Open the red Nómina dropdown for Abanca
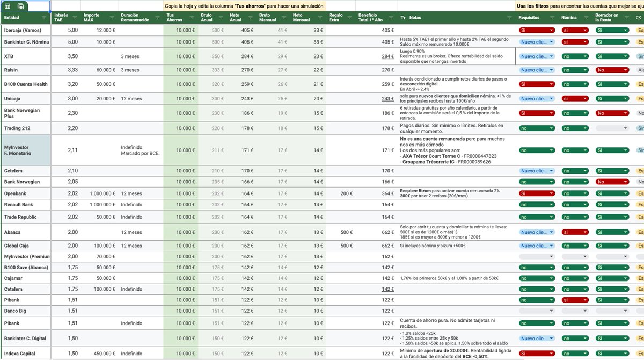 pos(575,232)
